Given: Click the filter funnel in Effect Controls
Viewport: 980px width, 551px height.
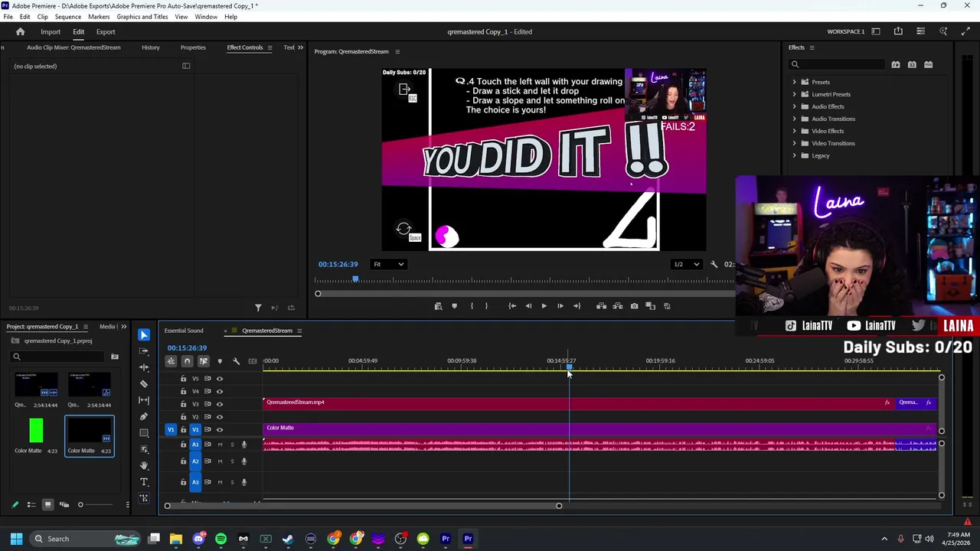Looking at the screenshot, I should click(258, 308).
